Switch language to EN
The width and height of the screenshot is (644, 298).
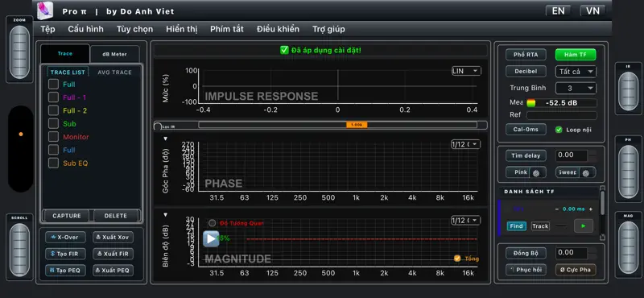558,11
